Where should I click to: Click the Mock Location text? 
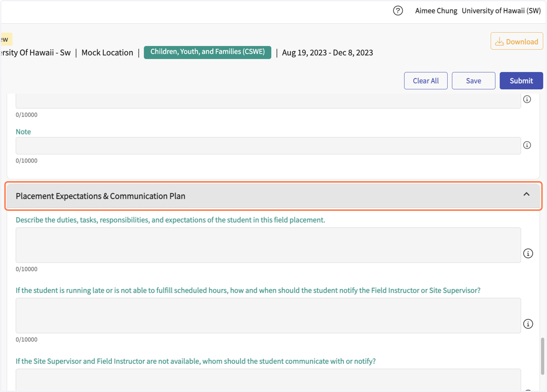click(107, 53)
